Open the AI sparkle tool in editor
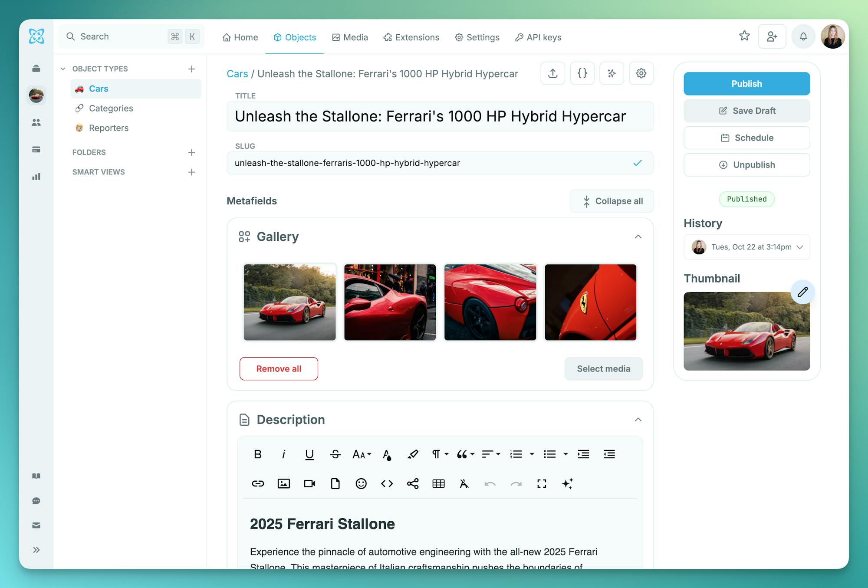 point(567,483)
